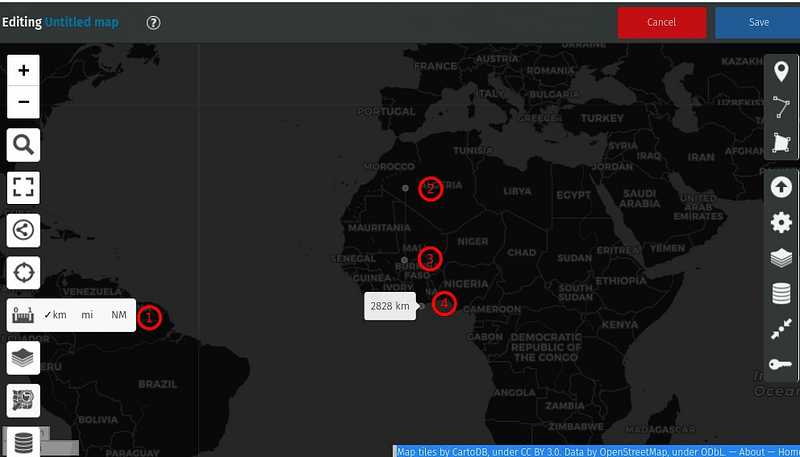The height and width of the screenshot is (457, 800).
Task: Click the measure point near Mali
Action: click(405, 260)
